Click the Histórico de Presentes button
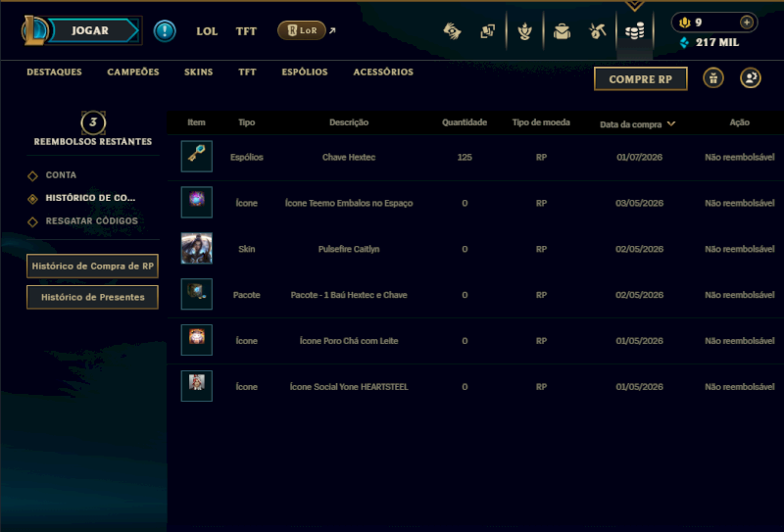This screenshot has width=784, height=532. [92, 298]
